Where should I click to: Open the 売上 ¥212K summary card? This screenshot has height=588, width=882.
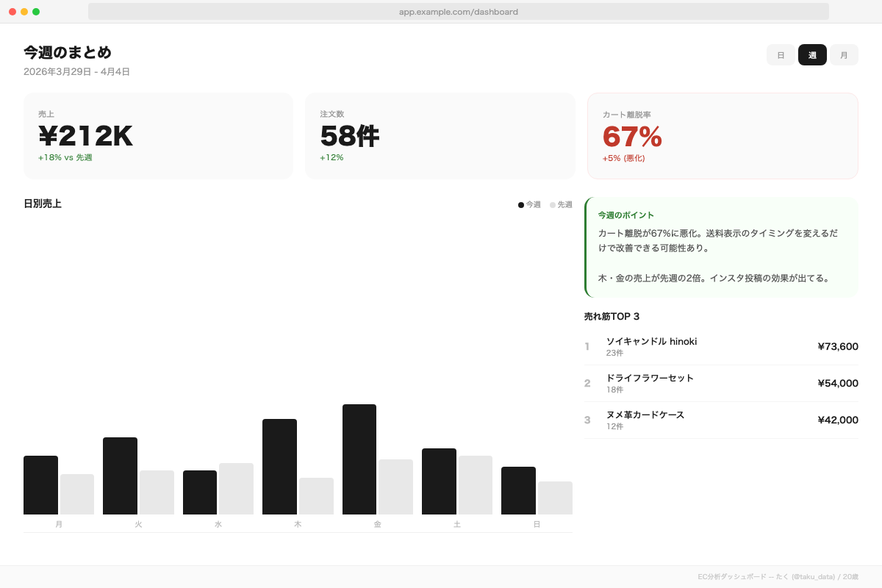158,135
